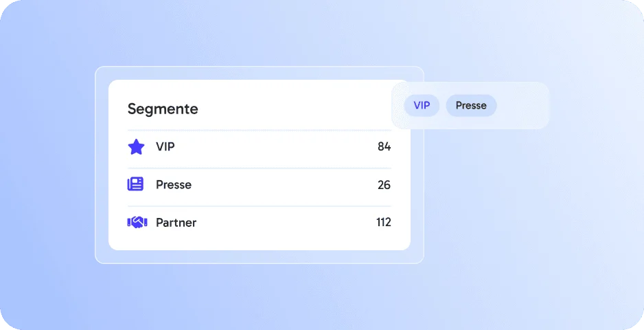This screenshot has width=644, height=330.
Task: Click the divider line below the Segmente heading
Action: tap(259, 130)
